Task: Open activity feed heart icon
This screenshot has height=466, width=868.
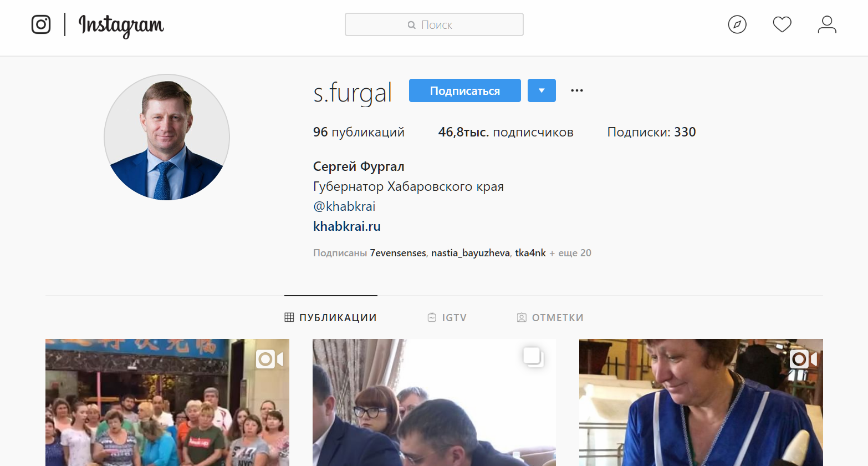Action: [782, 24]
